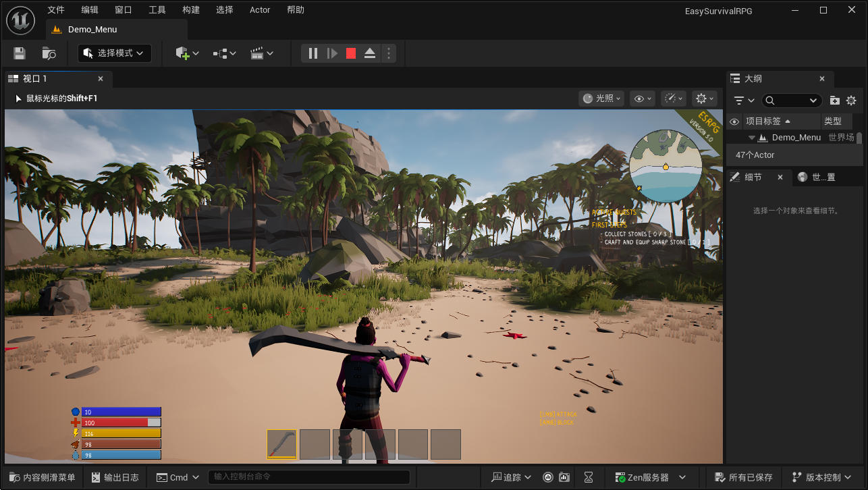
Task: Click the in-game circular minimap
Action: [666, 166]
